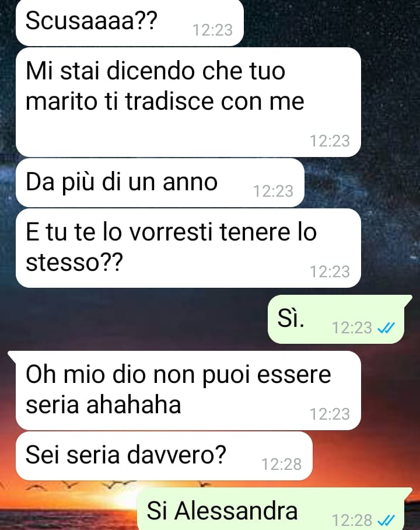Tap the 'Sei seria davvero?' message bubble

164,456
